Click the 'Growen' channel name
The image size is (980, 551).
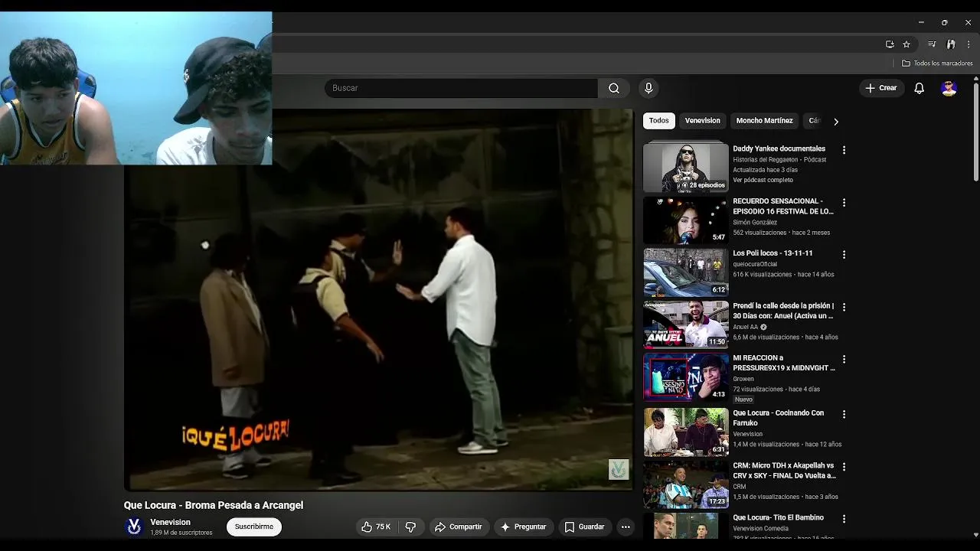pyautogui.click(x=743, y=379)
